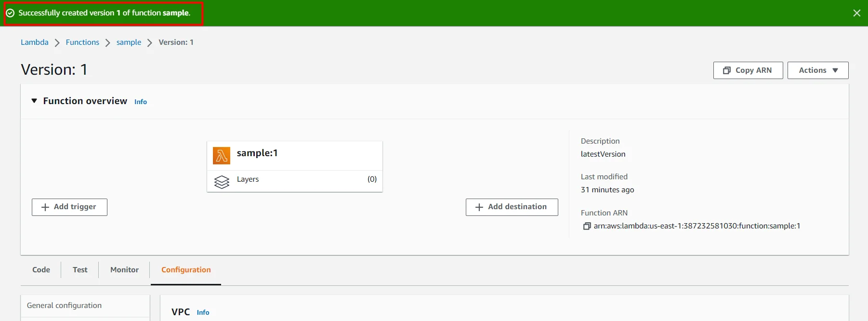Go to the Lambda breadcrumb link

(x=35, y=42)
